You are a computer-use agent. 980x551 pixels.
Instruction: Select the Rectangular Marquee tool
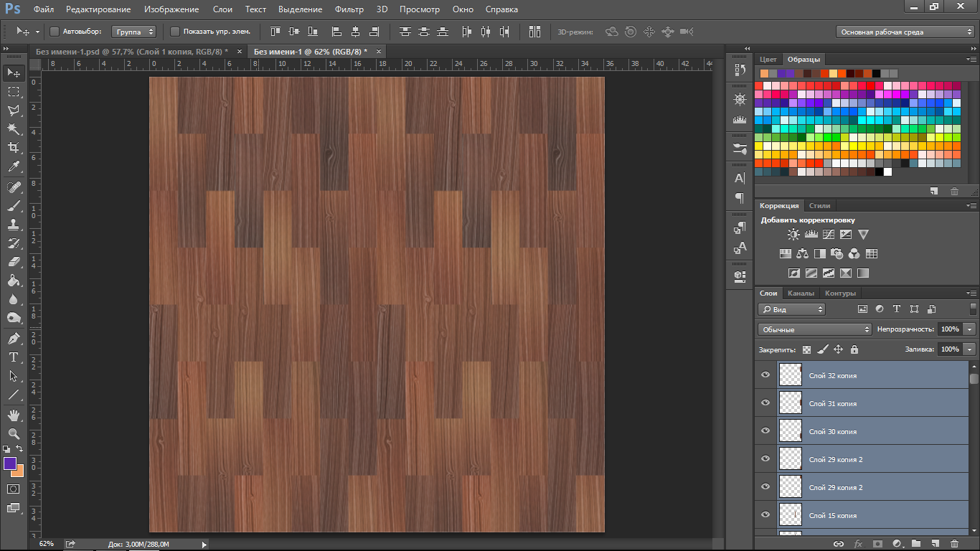pyautogui.click(x=14, y=92)
